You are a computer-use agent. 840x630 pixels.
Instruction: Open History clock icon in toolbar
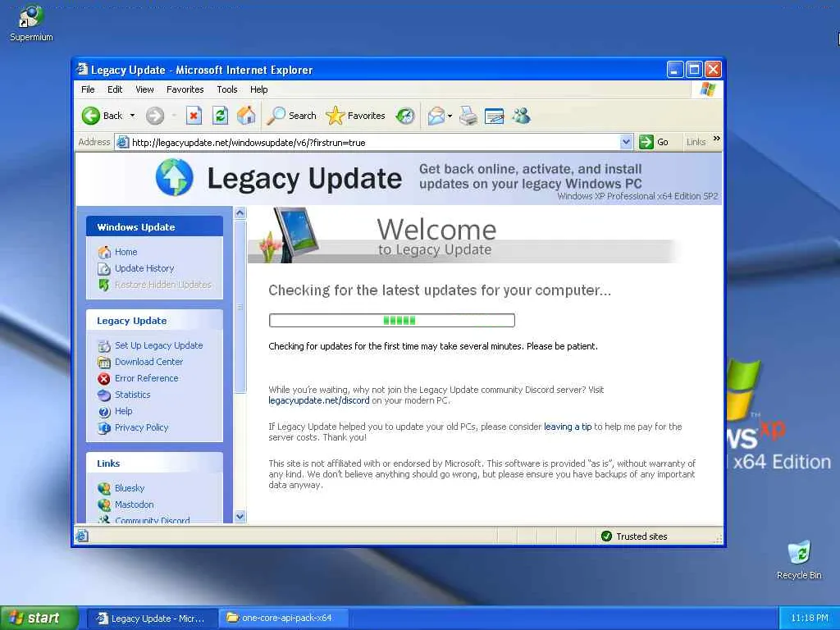[405, 116]
